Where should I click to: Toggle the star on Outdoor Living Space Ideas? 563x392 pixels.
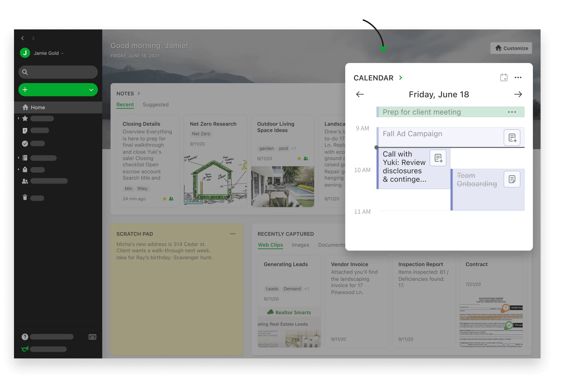pyautogui.click(x=299, y=158)
